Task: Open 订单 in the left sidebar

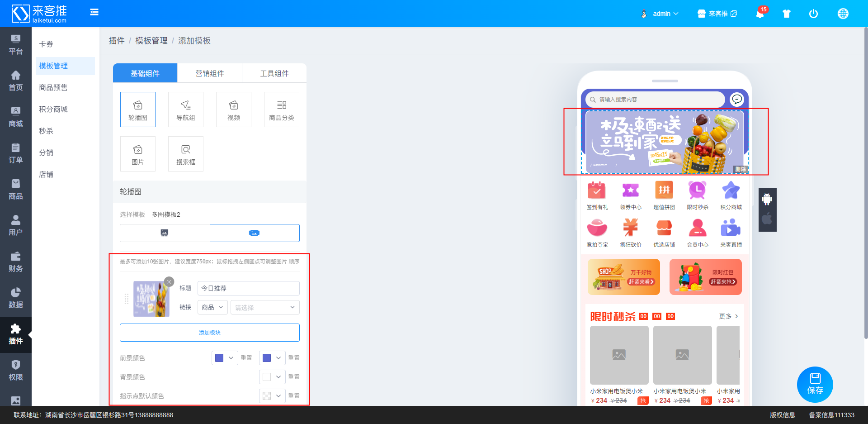Action: point(16,154)
